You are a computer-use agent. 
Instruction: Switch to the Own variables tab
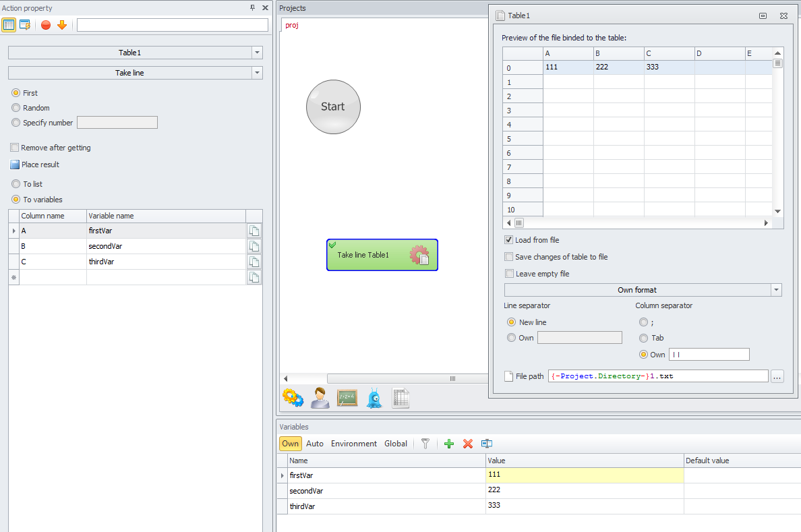coord(290,444)
